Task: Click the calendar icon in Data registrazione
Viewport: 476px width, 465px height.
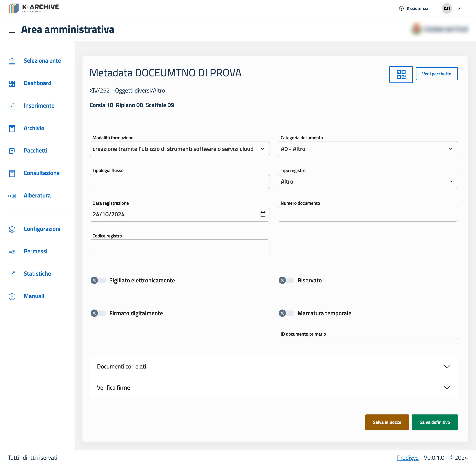Action: [263, 214]
